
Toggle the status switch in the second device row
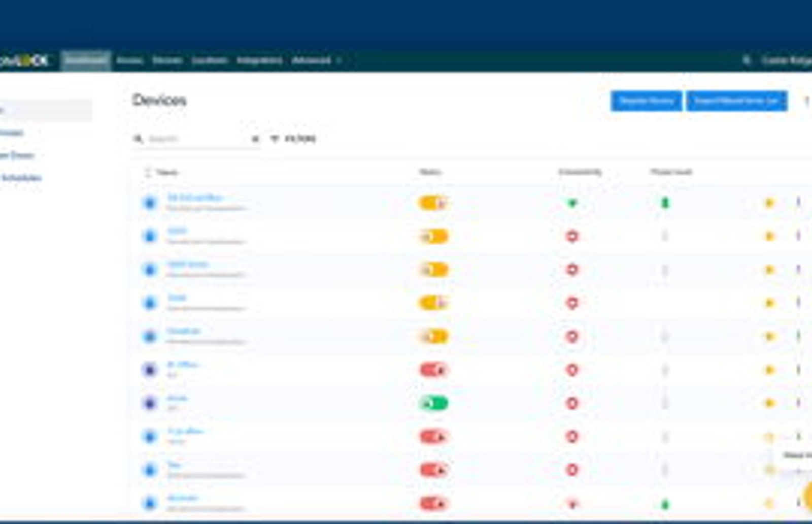click(433, 237)
